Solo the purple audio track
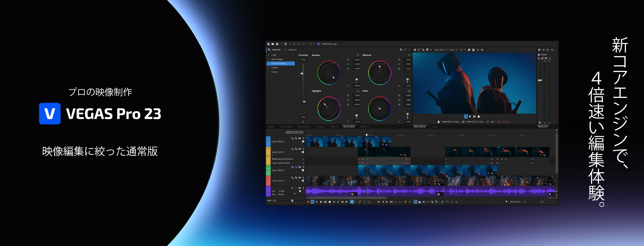This screenshot has width=644, height=246. point(303,188)
